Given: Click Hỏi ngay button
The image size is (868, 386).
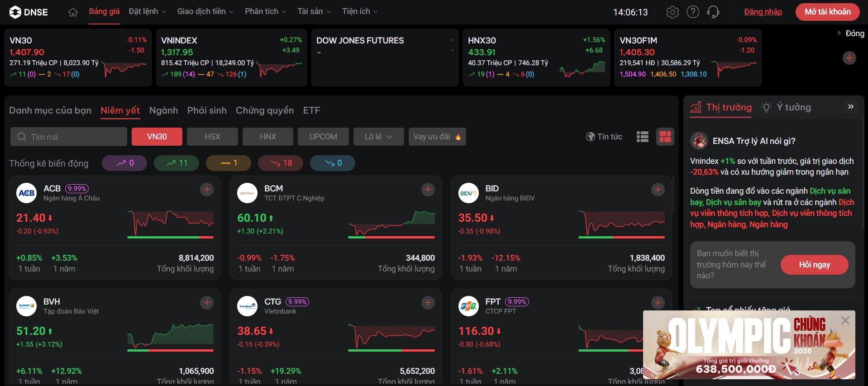Looking at the screenshot, I should (x=815, y=265).
